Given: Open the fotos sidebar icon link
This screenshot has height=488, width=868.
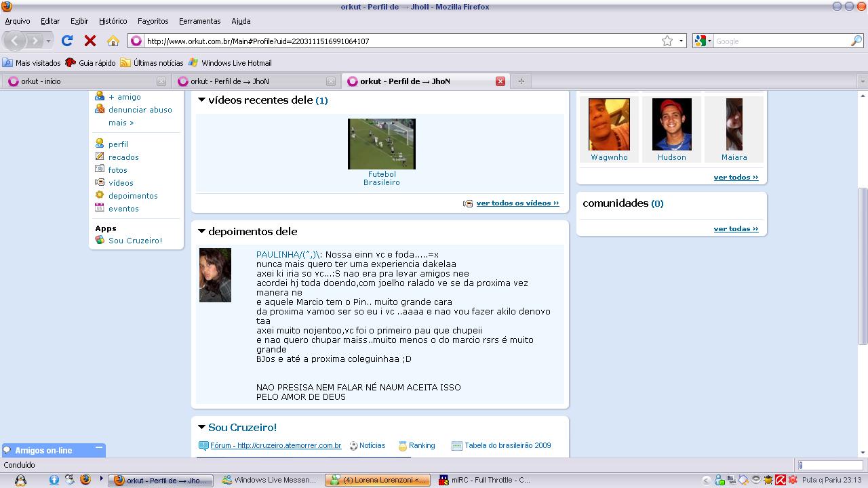Looking at the screenshot, I should 100,169.
